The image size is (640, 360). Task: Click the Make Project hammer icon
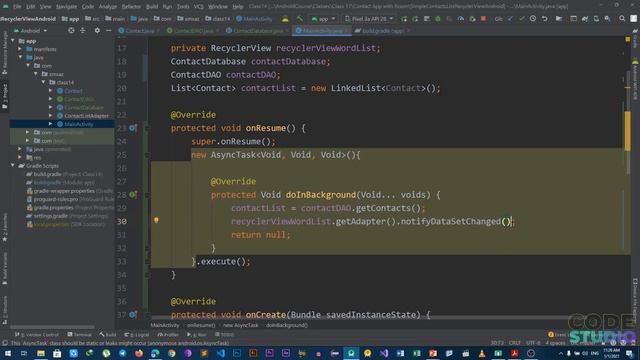[x=300, y=19]
